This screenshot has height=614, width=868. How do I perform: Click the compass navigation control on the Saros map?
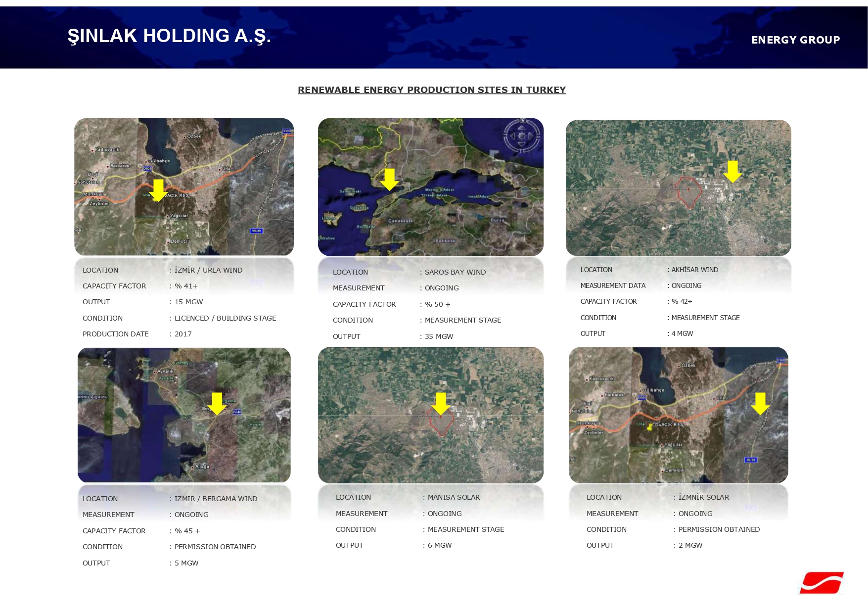click(521, 135)
